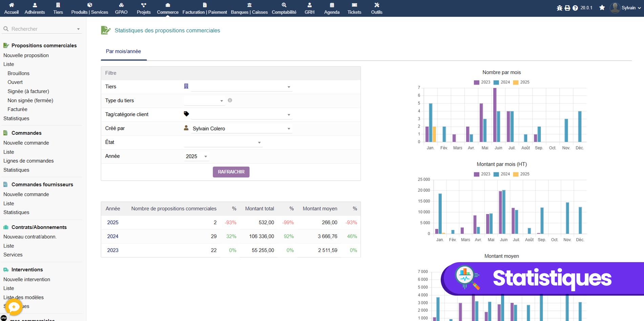Image resolution: width=644 pixels, height=321 pixels.
Task: Click the Commandes fournisseurs section heading
Action: [42, 184]
